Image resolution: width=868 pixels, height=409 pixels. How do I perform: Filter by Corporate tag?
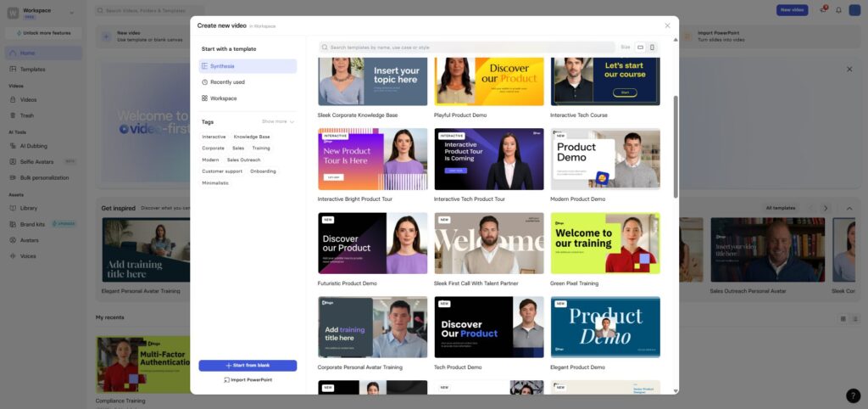click(213, 148)
